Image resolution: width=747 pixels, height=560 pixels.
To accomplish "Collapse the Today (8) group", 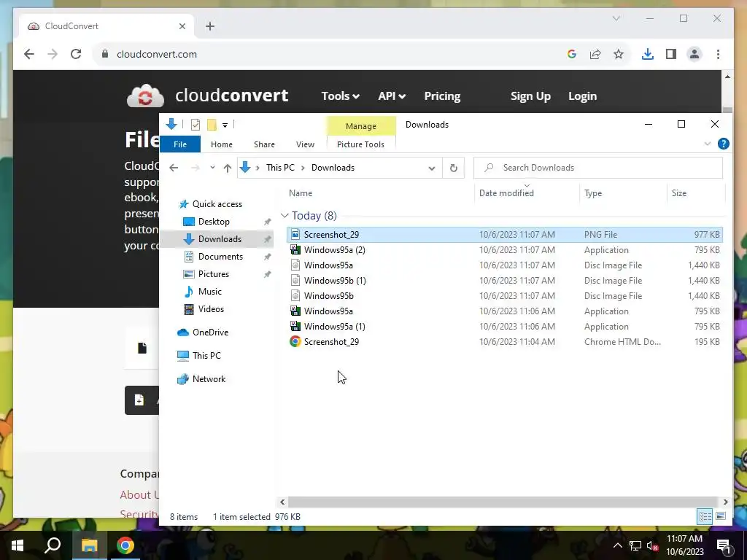I will (x=285, y=216).
